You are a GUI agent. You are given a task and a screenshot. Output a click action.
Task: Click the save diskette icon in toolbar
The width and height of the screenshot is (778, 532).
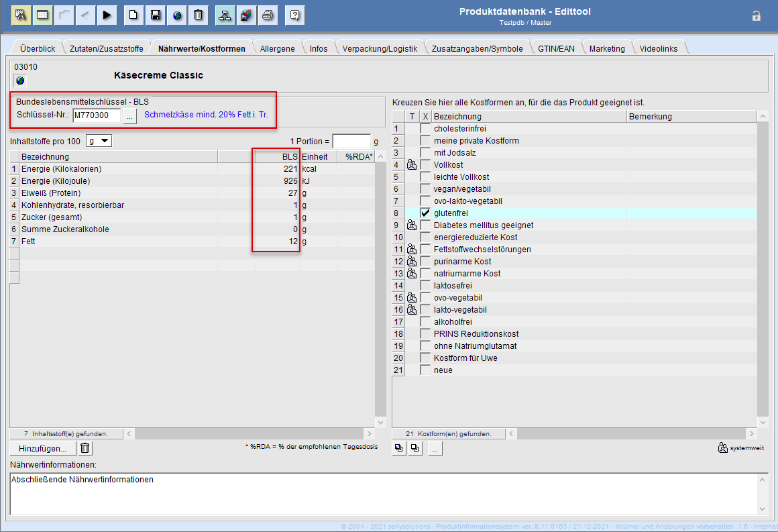click(155, 15)
